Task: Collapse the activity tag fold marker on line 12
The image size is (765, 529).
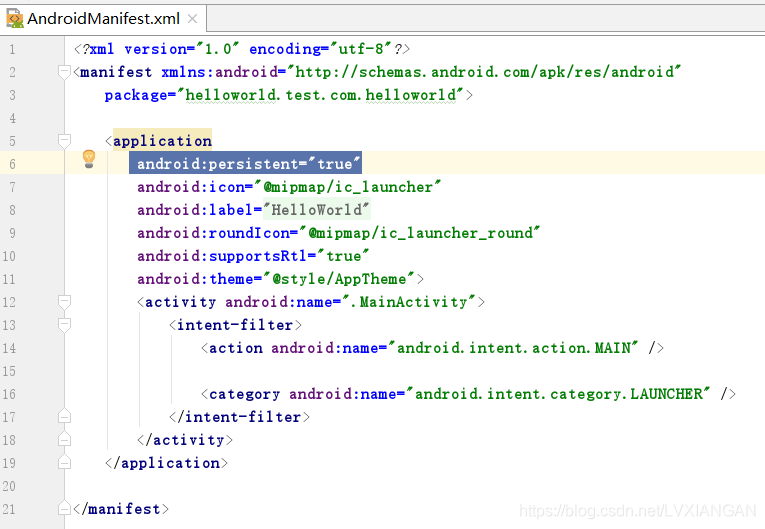Action: click(64, 302)
